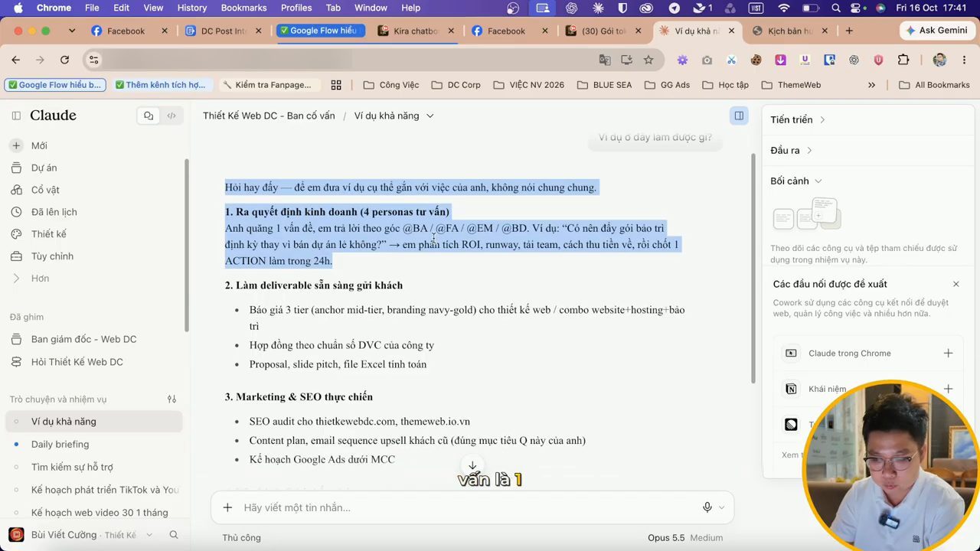Click the search icon beside the account name
The image size is (980, 551).
(174, 535)
